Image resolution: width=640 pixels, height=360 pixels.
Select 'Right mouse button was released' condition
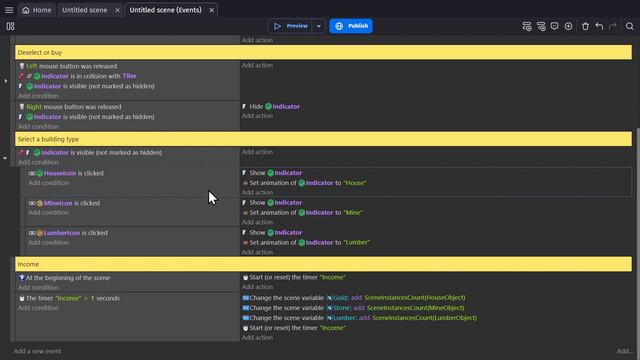tap(70, 107)
